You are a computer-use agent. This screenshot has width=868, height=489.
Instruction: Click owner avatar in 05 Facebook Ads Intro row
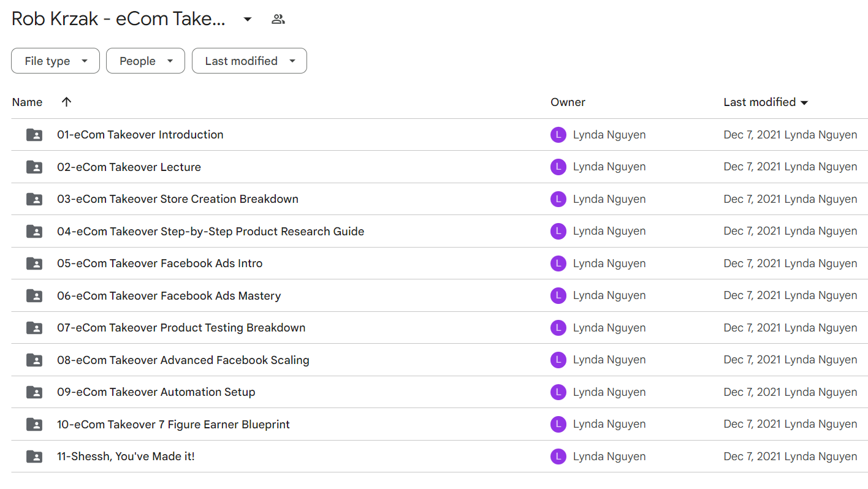pyautogui.click(x=558, y=263)
